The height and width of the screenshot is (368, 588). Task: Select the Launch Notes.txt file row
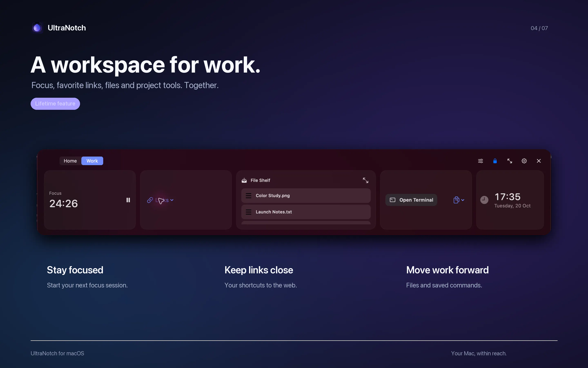(x=306, y=212)
